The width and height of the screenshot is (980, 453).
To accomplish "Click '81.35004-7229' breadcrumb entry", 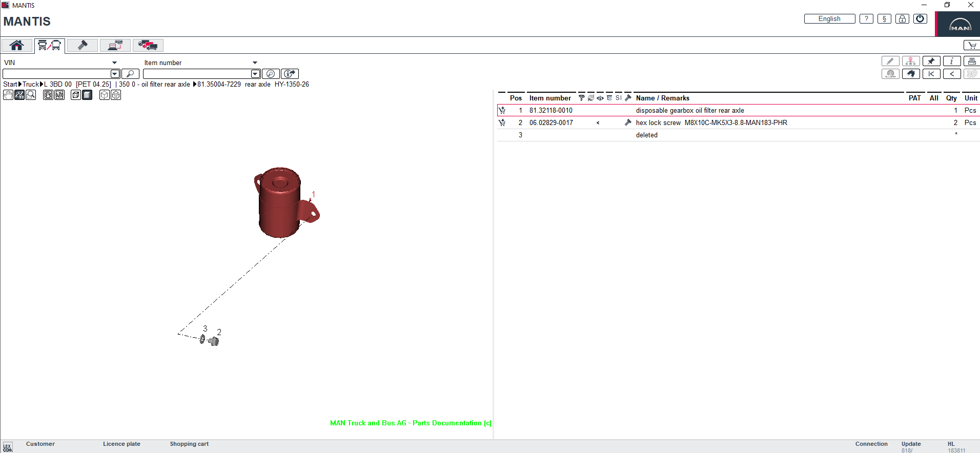I will 219,84.
